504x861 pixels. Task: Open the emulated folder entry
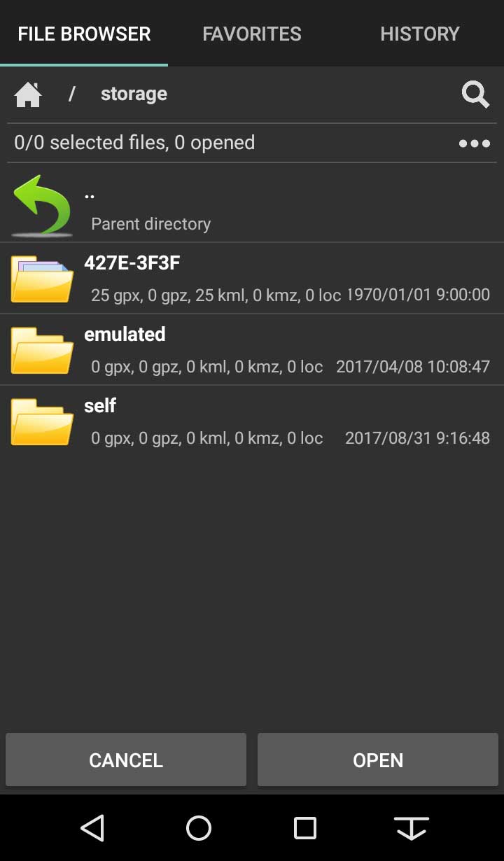[x=252, y=350]
